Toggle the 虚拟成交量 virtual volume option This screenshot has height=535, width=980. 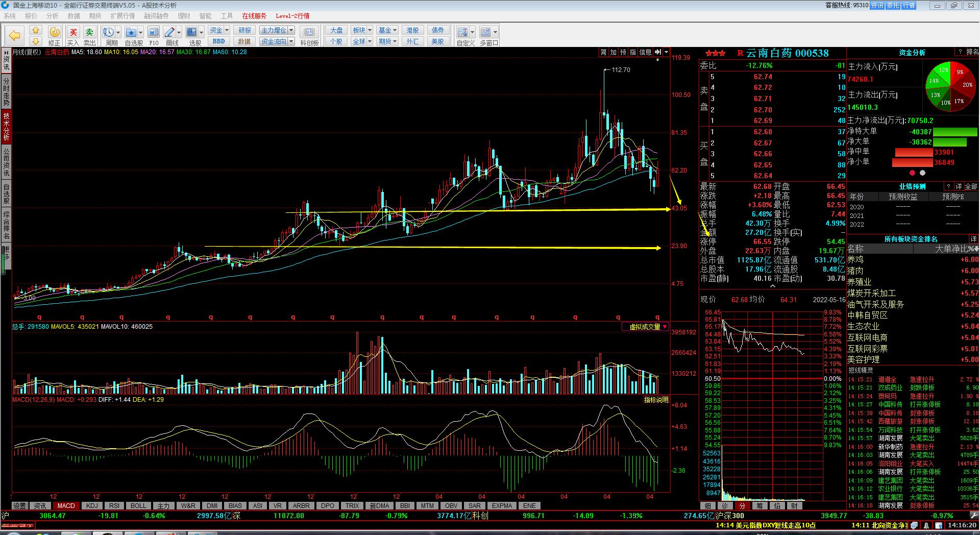click(x=645, y=327)
